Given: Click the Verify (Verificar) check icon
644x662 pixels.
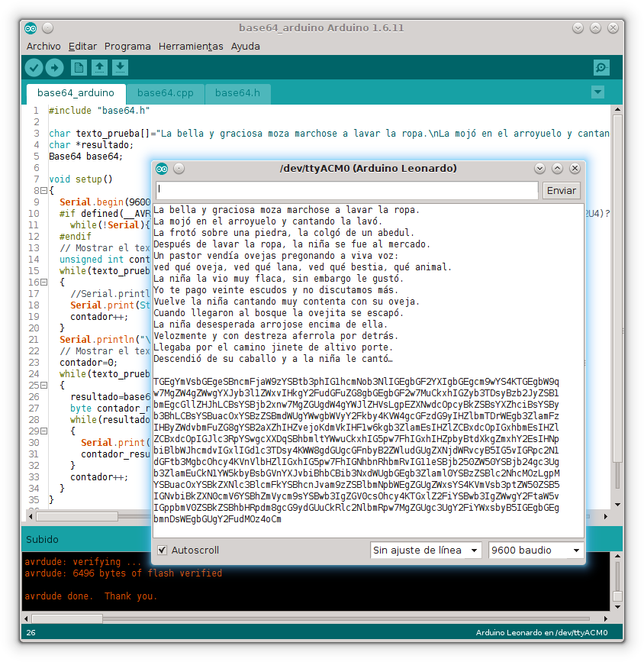Looking at the screenshot, I should pyautogui.click(x=34, y=68).
